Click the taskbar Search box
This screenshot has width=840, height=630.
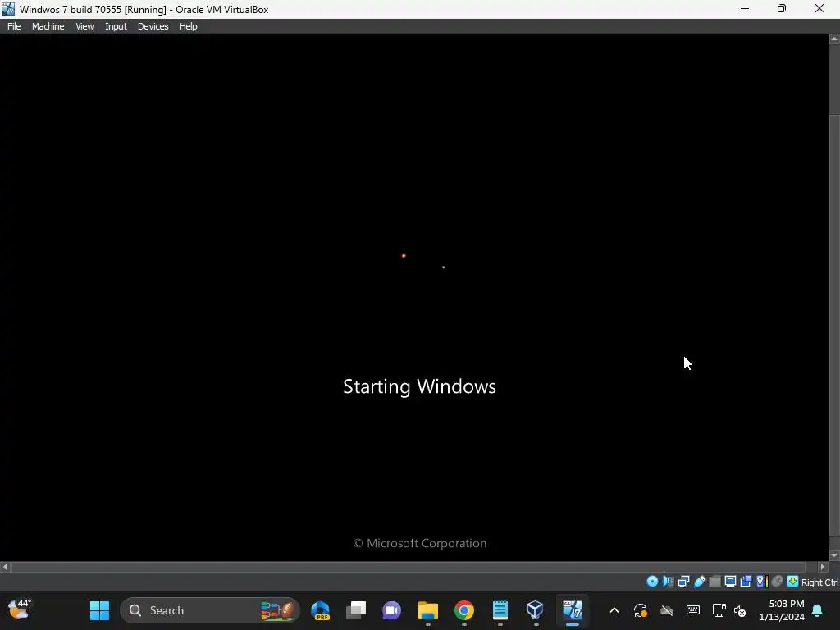pyautogui.click(x=209, y=610)
